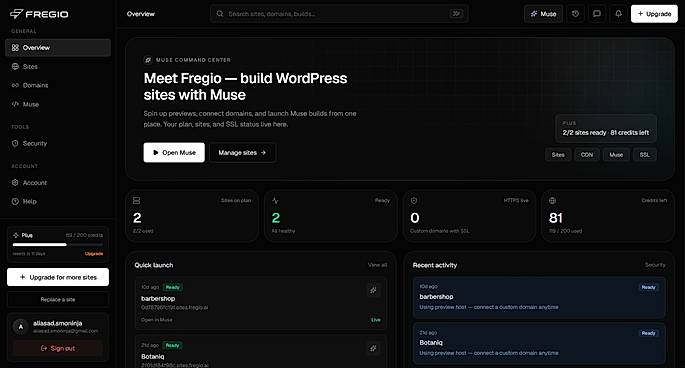The height and width of the screenshot is (368, 685).
Task: Click the magnifier icon in search bar
Action: coord(220,14)
